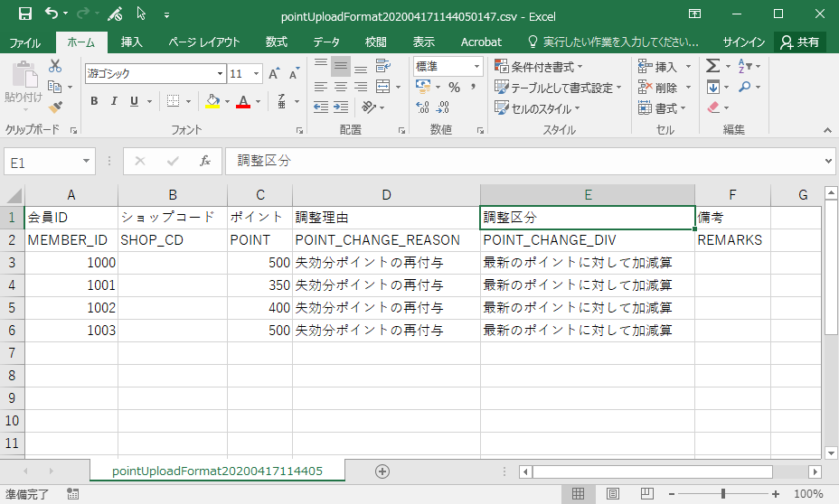Click the zoom slider in status bar
This screenshot has height=504, width=839.
(723, 494)
